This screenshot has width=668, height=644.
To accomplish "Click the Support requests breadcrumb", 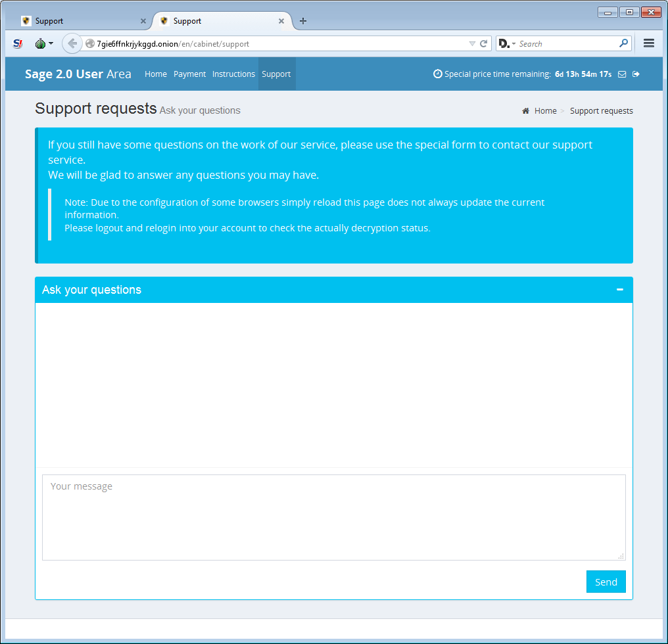I will click(601, 111).
